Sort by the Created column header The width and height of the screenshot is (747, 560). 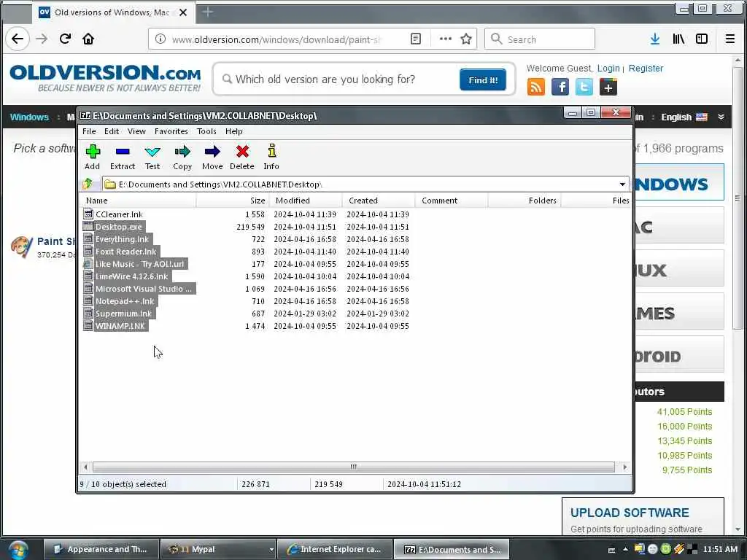tap(379, 201)
